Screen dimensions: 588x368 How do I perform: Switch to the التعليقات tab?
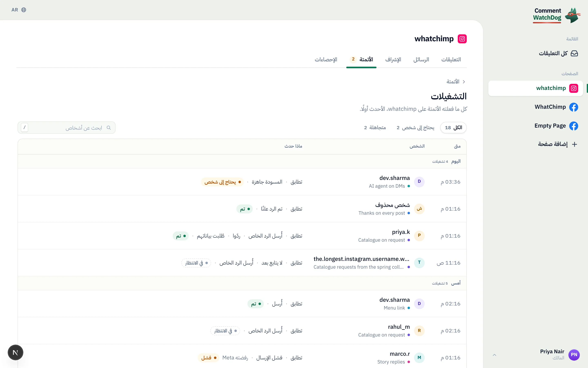(x=451, y=59)
